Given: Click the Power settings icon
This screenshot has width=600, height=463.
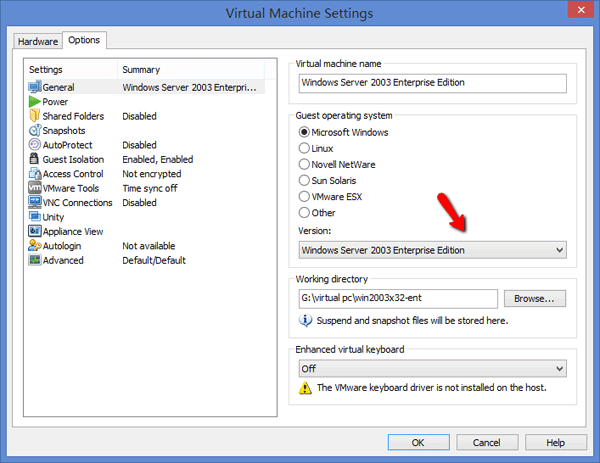Looking at the screenshot, I should point(35,102).
